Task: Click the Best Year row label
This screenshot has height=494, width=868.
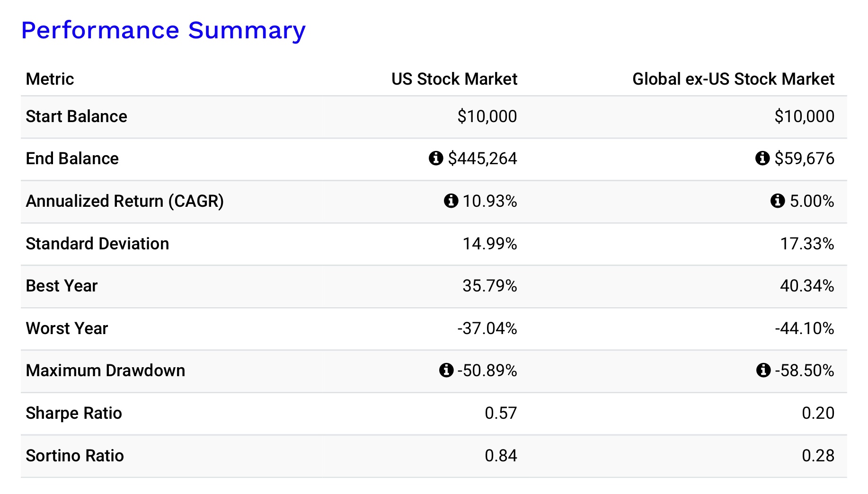Action: tap(62, 286)
